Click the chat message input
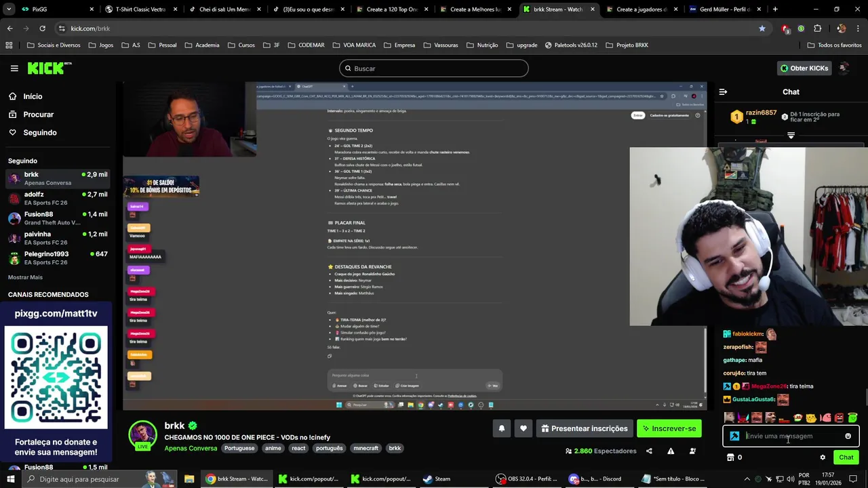868x488 pixels. [x=792, y=436]
